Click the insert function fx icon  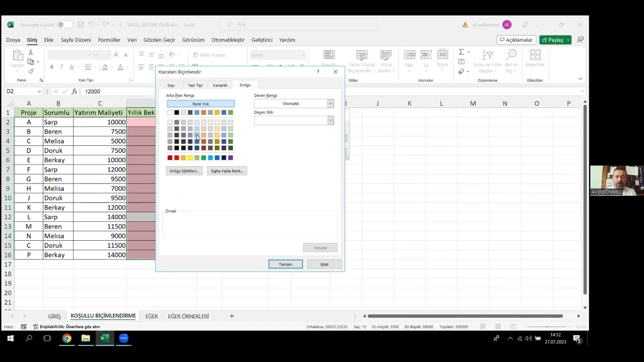coord(74,92)
